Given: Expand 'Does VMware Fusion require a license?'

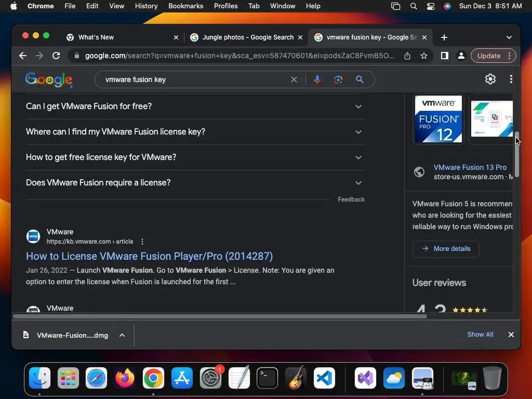Looking at the screenshot, I should pyautogui.click(x=195, y=182).
